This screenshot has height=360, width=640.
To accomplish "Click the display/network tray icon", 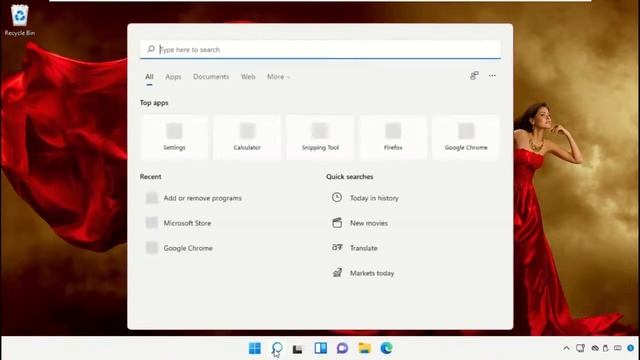I will pyautogui.click(x=580, y=348).
